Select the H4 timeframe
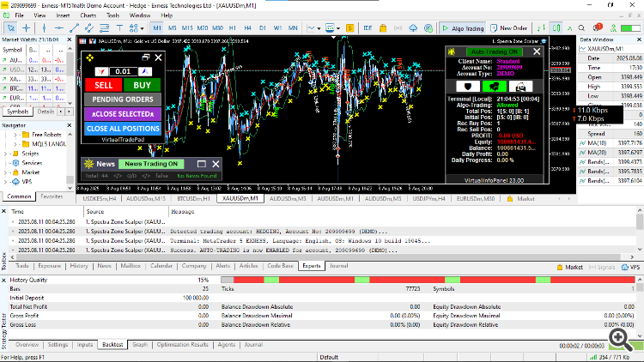Image resolution: width=644 pixels, height=362 pixels. tap(247, 28)
